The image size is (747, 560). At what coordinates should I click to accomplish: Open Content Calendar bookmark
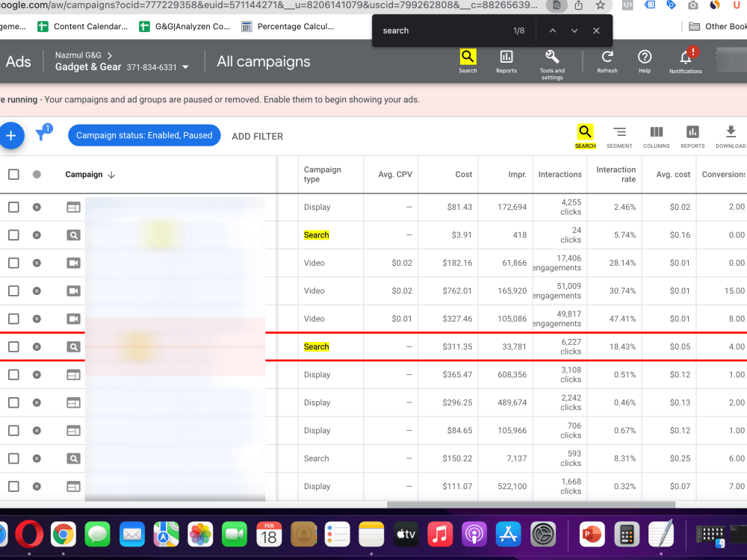click(82, 27)
